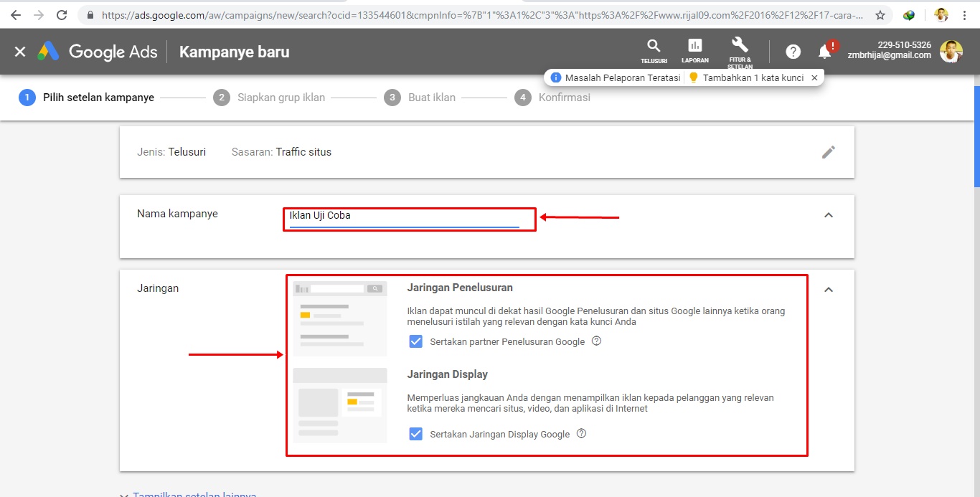Click the Google Ads logo
Image resolution: width=980 pixels, height=497 pixels.
(98, 52)
